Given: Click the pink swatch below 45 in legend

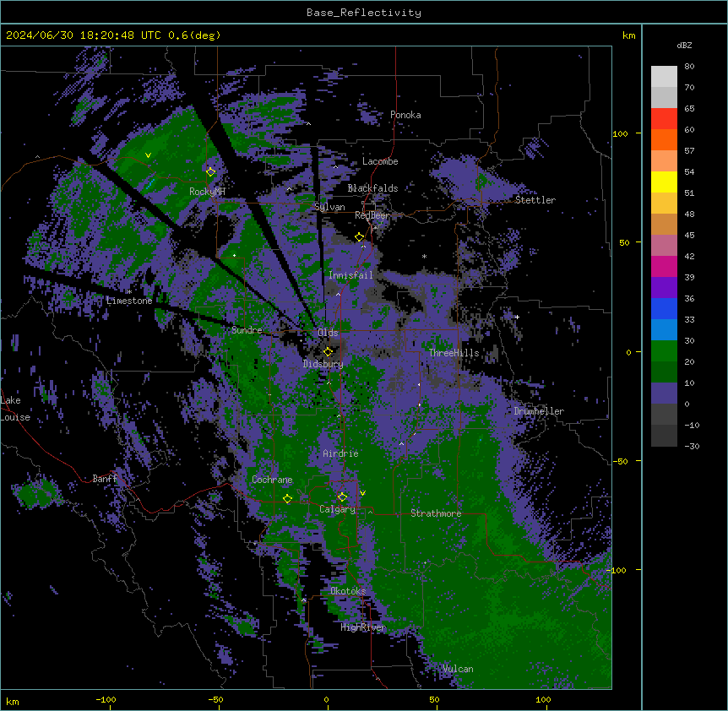Looking at the screenshot, I should (664, 246).
